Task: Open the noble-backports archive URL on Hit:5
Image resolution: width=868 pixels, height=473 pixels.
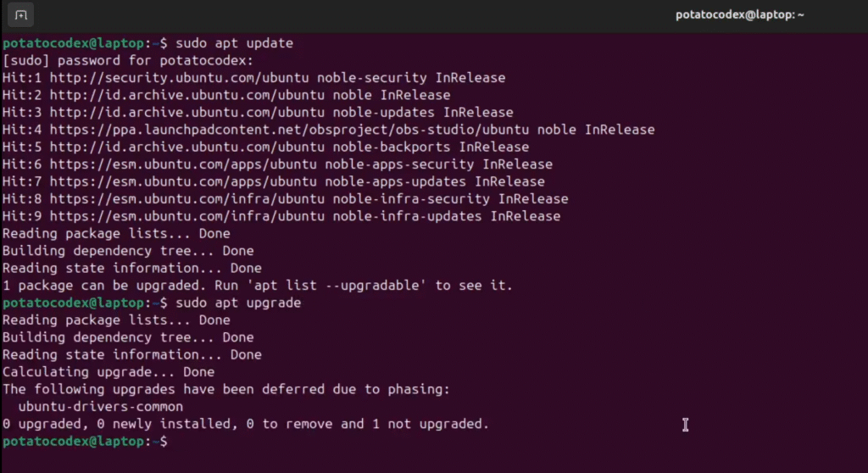Action: 187,147
